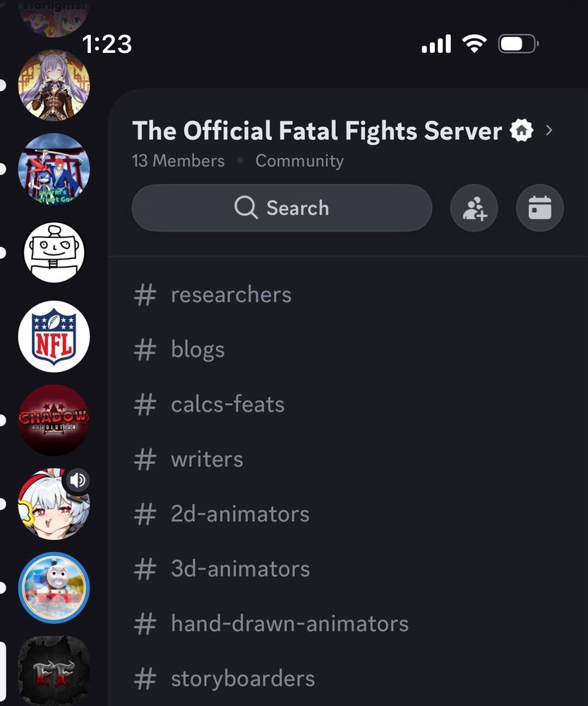588x706 pixels.
Task: Select the FF Fatal Fights server icon
Action: 54,671
